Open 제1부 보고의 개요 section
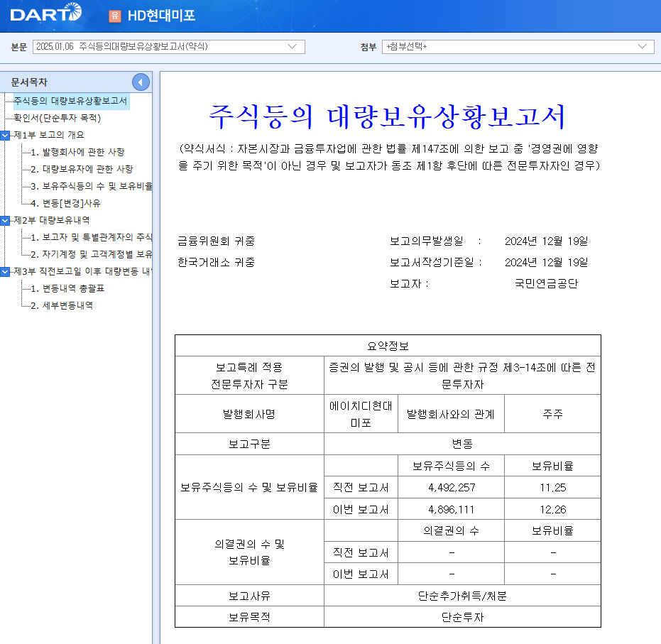661x644 pixels. pos(49,135)
